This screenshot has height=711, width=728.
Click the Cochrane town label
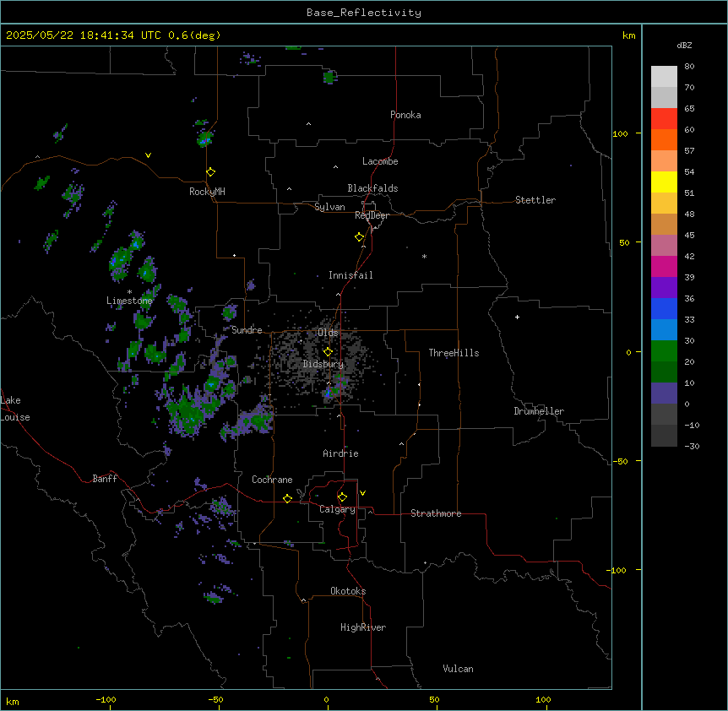[272, 480]
